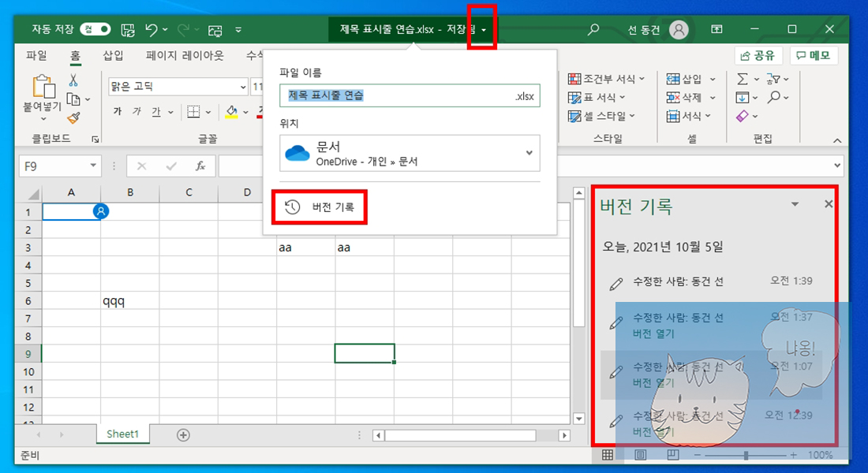Toggle Italic (가) formatting
Screen dimensions: 868x473
click(137, 112)
